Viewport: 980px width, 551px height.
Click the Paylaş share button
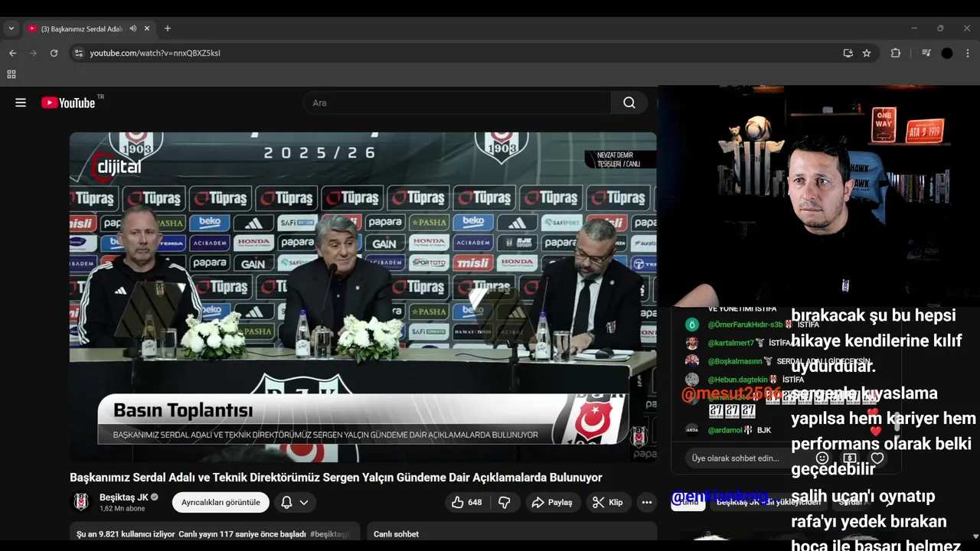[x=553, y=502]
